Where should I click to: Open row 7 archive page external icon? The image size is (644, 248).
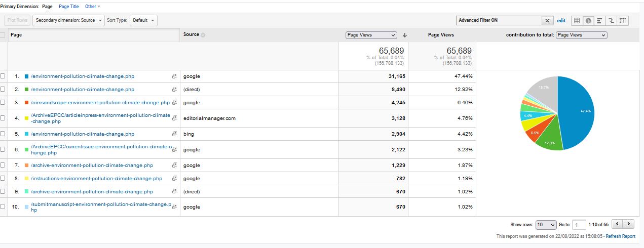tap(174, 166)
